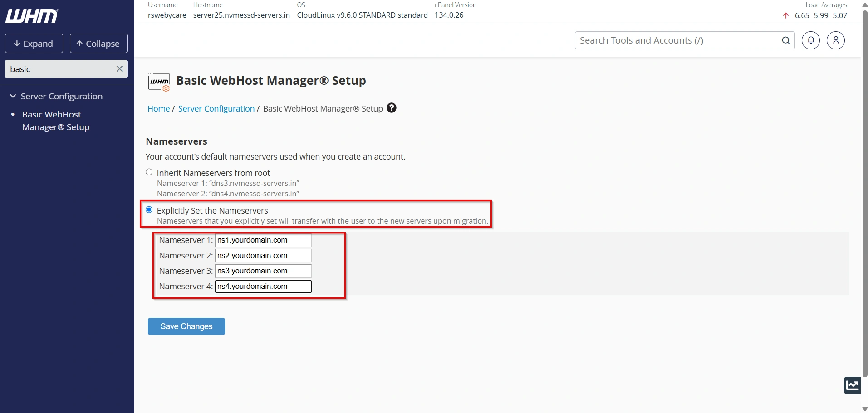The image size is (868, 413).
Task: Click the dns4.nvmessd-servers.in nameserver text
Action: [254, 194]
